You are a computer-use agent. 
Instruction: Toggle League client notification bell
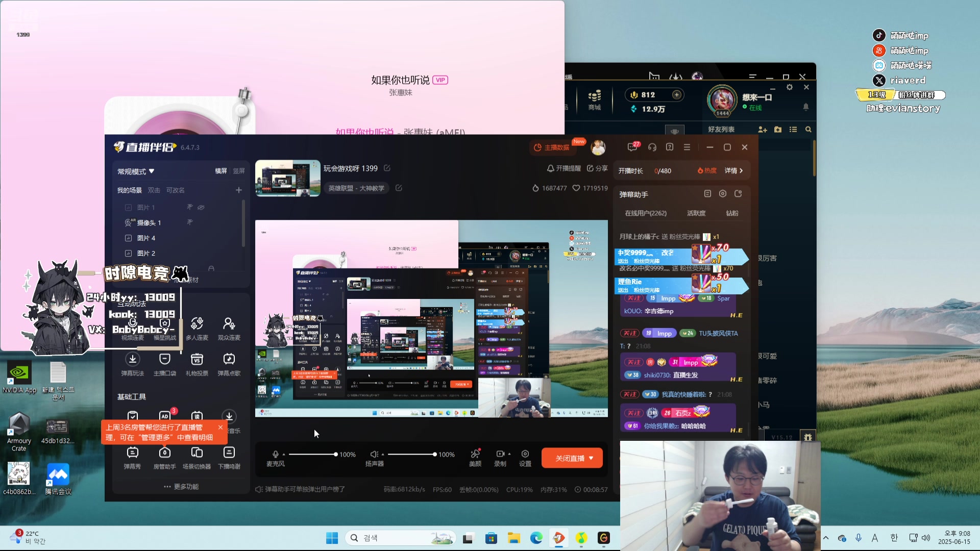point(805,107)
